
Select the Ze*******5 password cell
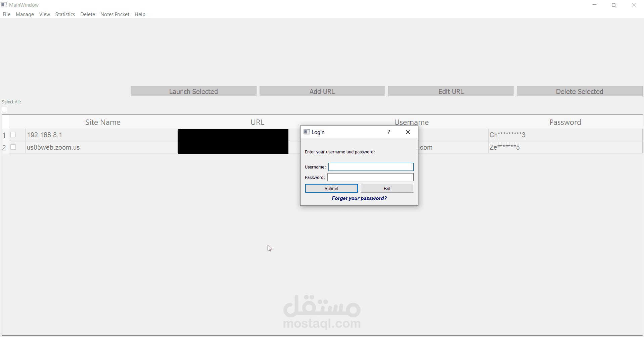click(x=565, y=147)
